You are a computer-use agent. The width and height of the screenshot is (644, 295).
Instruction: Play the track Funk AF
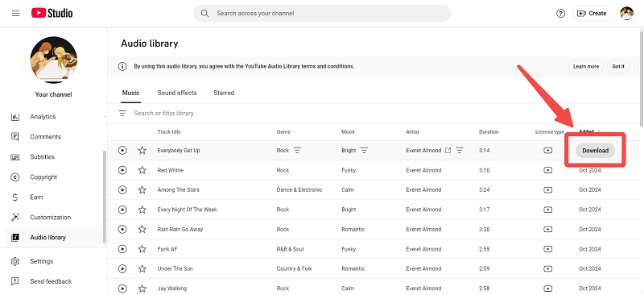tap(122, 249)
